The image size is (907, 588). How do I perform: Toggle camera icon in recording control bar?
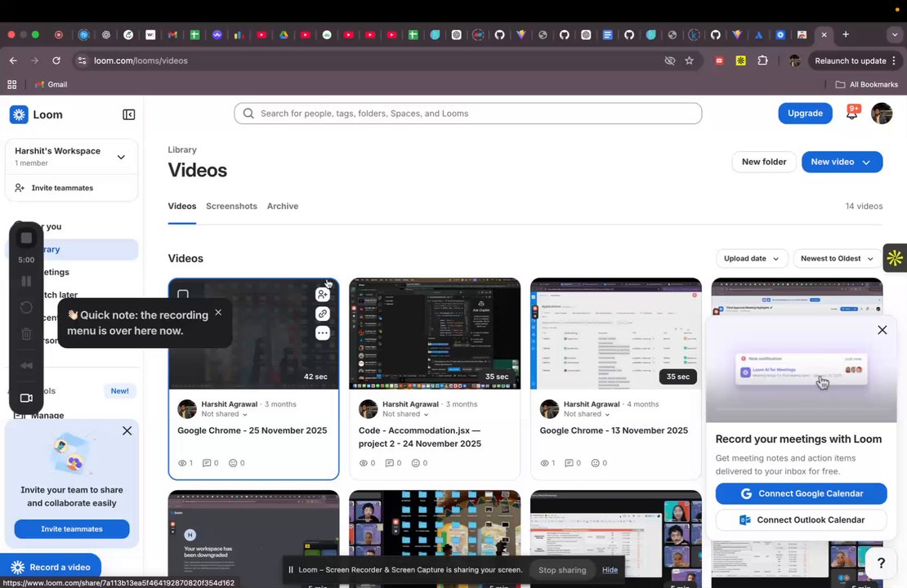click(x=26, y=398)
